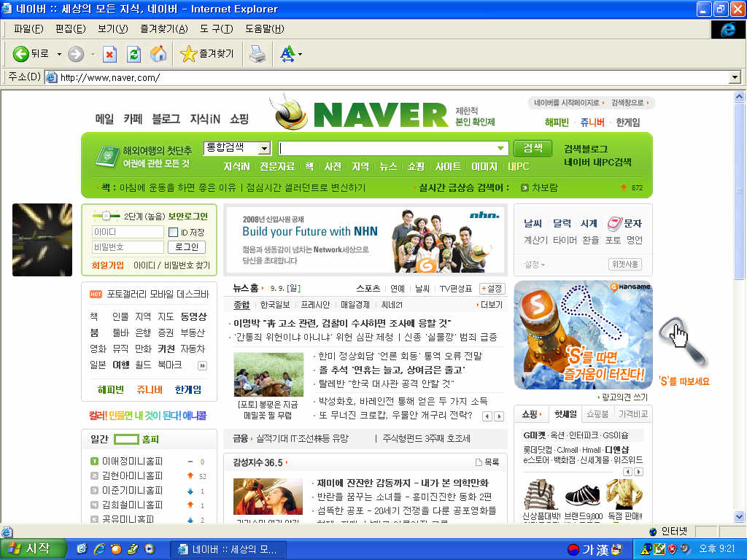
Task: Refresh the page with green arrows icon
Action: pos(134,54)
